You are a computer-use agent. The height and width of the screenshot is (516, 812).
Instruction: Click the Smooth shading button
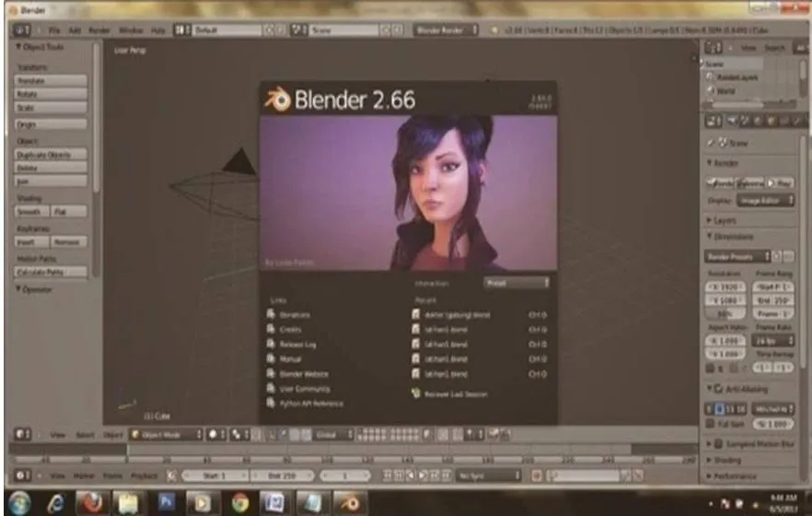tap(32, 211)
